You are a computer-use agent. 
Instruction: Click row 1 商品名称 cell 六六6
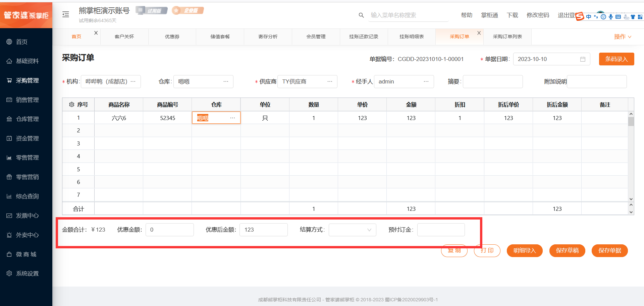(x=119, y=118)
